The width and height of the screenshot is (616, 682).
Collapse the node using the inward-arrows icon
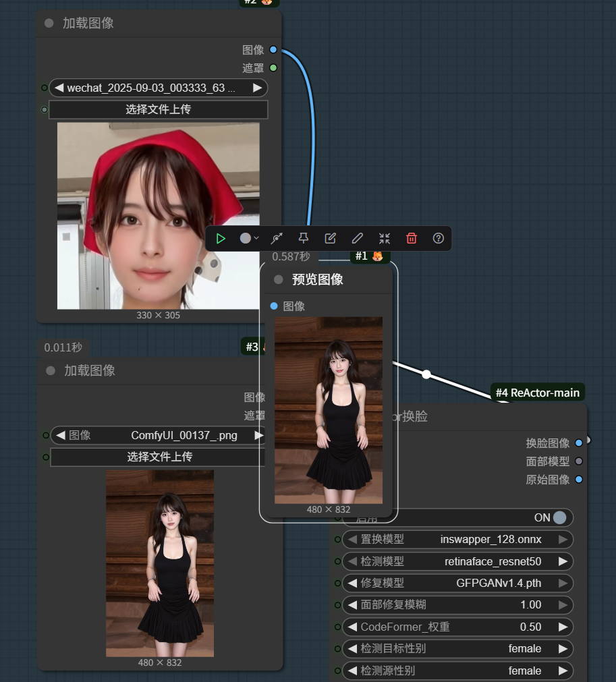385,238
